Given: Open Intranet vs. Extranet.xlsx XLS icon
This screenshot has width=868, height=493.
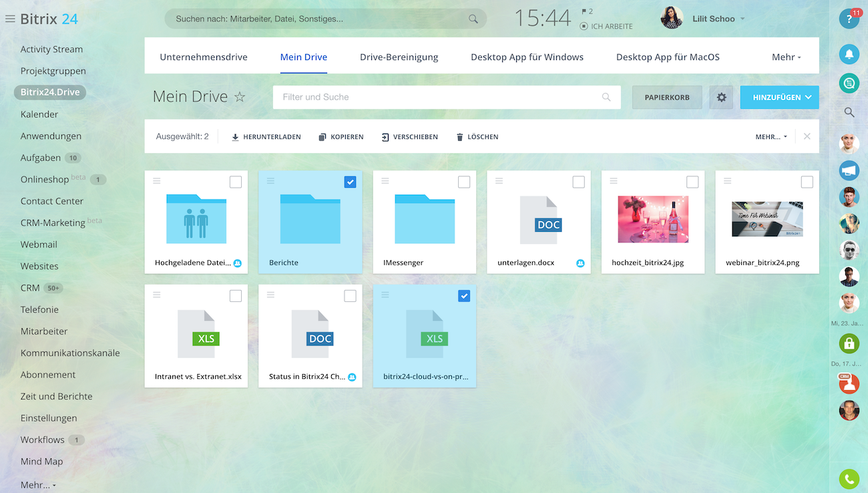Looking at the screenshot, I should pyautogui.click(x=198, y=333).
